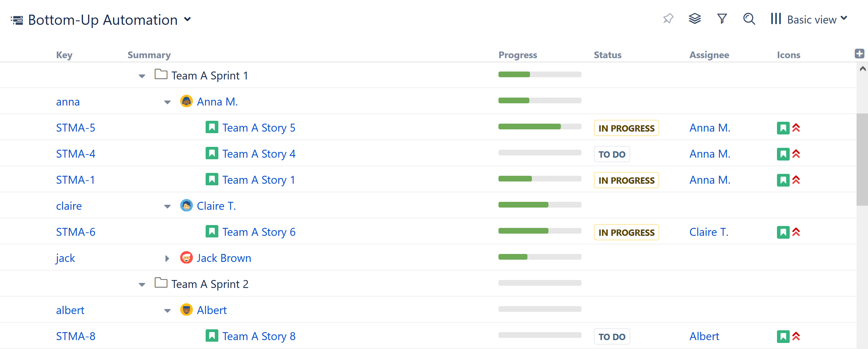Click the IN PROGRESS status of STMA-1
Image resolution: width=868 pixels, height=349 pixels.
626,180
